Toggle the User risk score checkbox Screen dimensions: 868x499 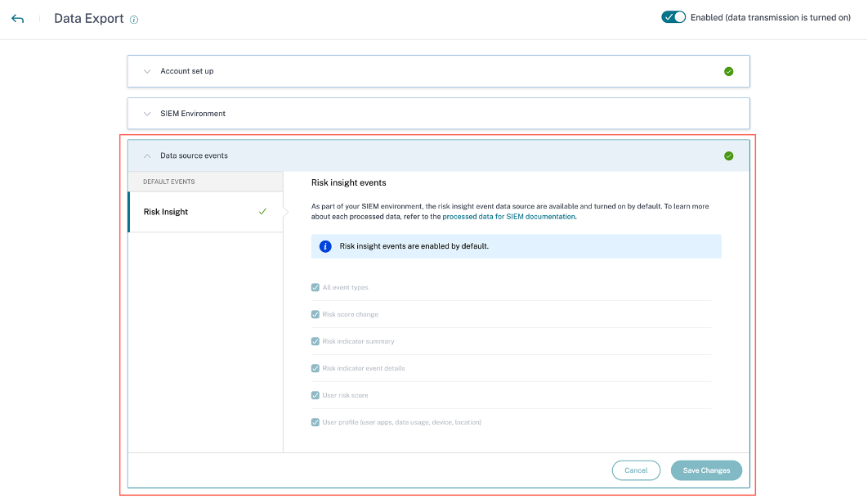click(x=315, y=395)
